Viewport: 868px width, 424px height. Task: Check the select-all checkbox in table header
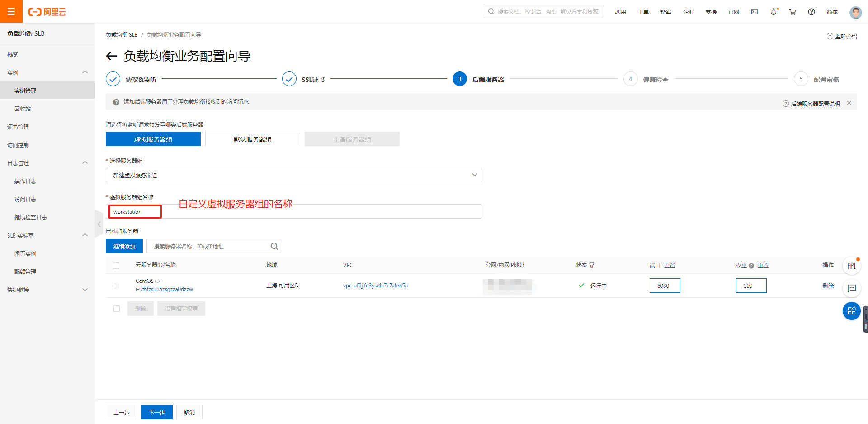(116, 266)
